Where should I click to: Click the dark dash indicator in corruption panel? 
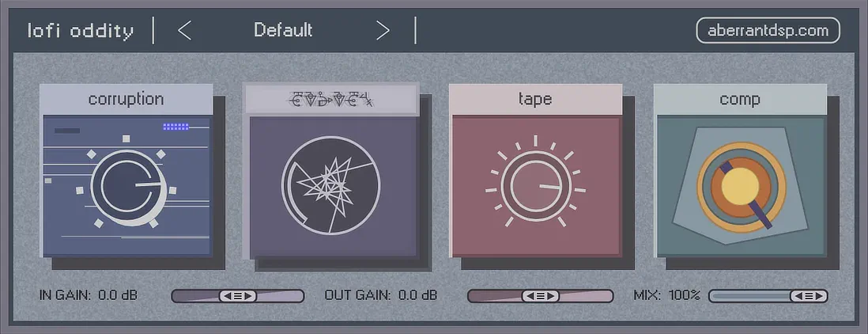(x=67, y=131)
